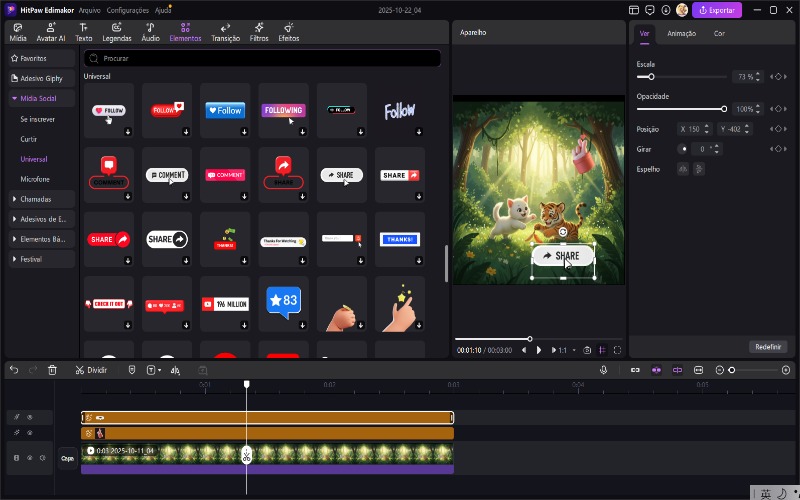Click the Opacidade slider handle
800x500 pixels.
point(724,108)
